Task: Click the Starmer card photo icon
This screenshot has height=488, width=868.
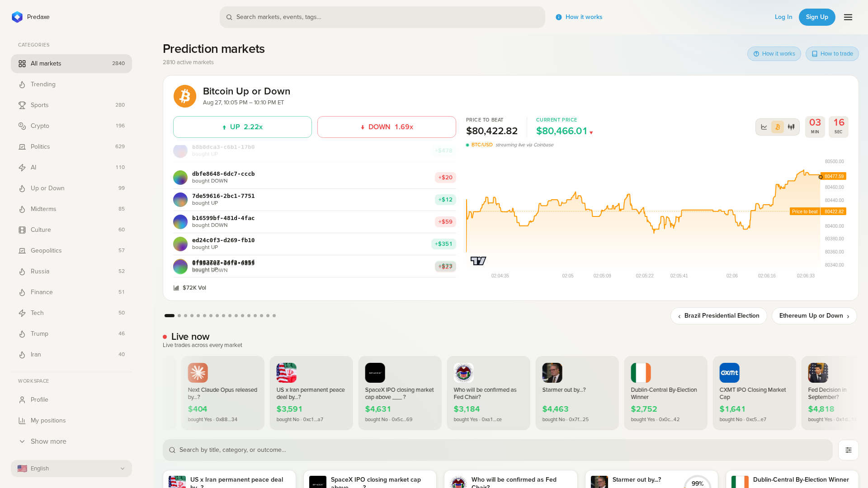Action: [x=552, y=373]
